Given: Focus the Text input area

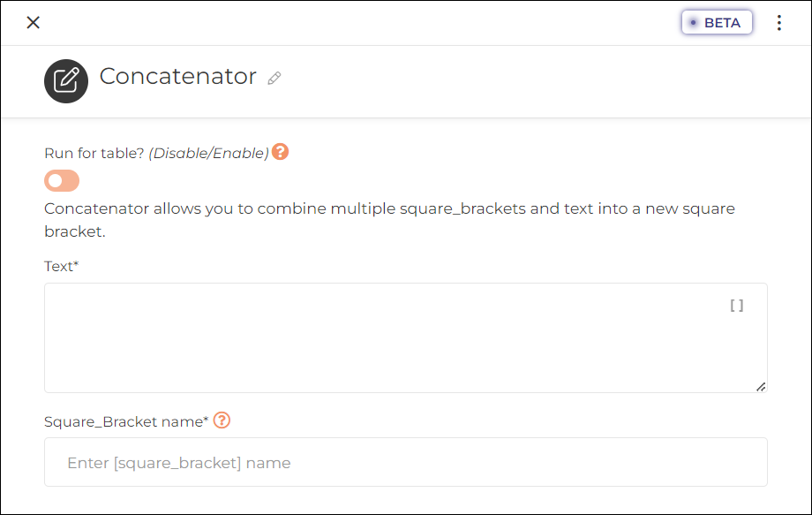Looking at the screenshot, I should tap(405, 337).
